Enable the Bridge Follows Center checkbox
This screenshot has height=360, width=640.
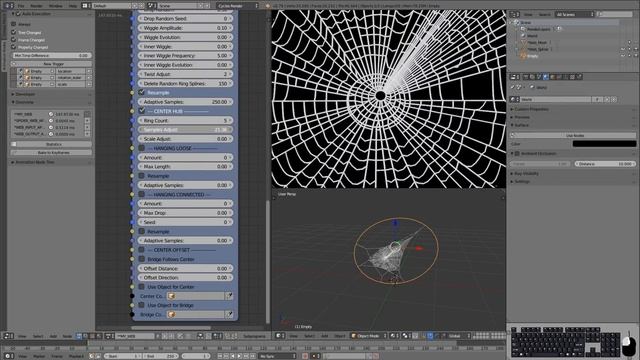click(x=142, y=259)
